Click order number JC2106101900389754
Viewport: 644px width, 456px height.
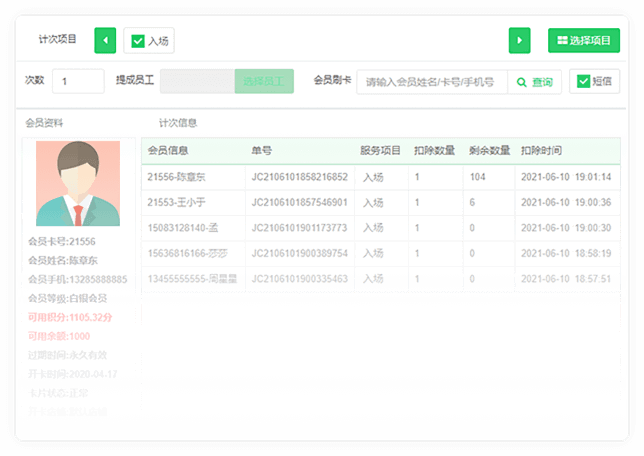[299, 253]
